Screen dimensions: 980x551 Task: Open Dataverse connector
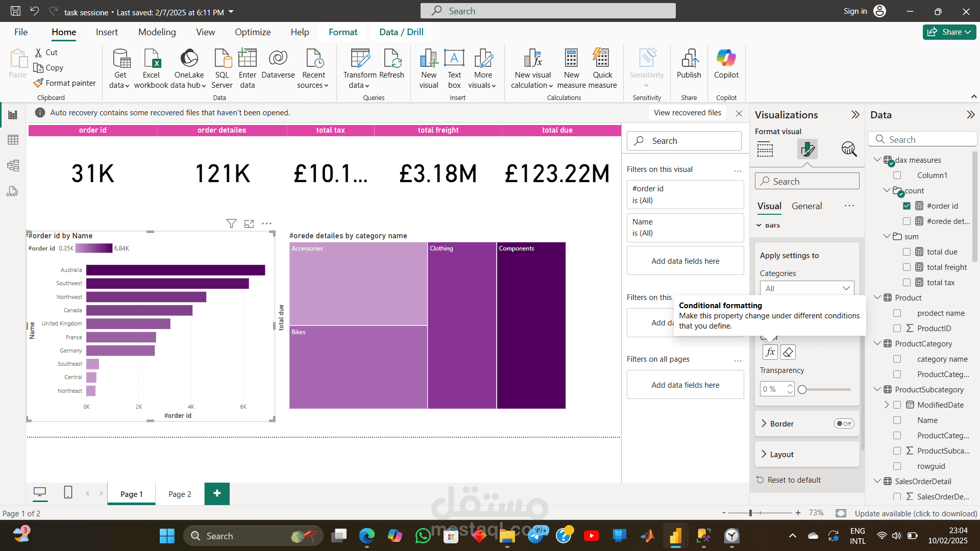tap(278, 64)
